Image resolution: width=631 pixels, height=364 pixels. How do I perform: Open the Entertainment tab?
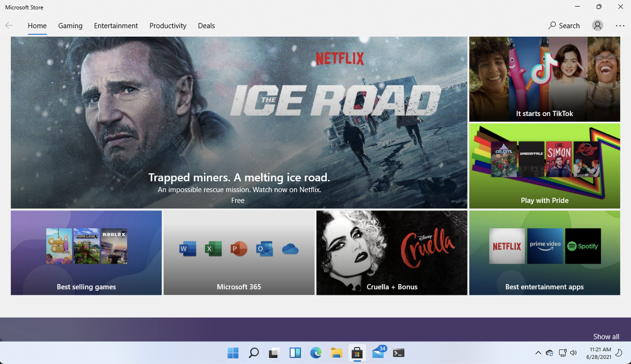pyautogui.click(x=116, y=26)
